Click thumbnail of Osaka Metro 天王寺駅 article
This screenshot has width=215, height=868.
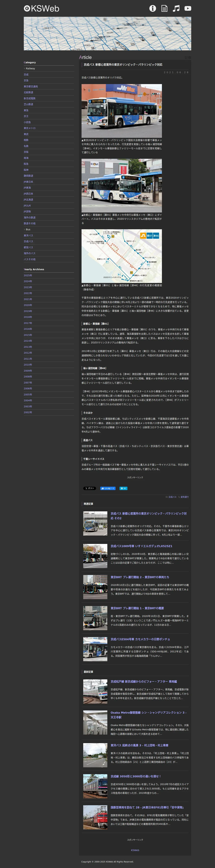tap(95, 723)
